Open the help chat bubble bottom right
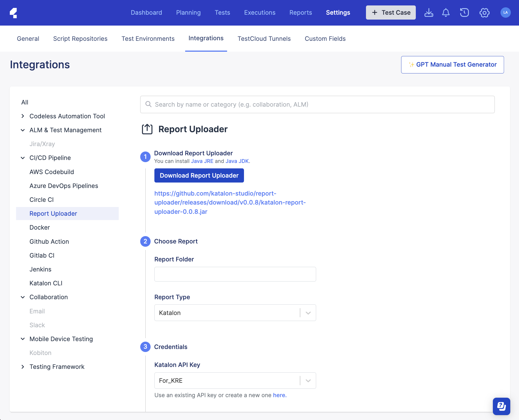Image resolution: width=519 pixels, height=420 pixels. 501,406
